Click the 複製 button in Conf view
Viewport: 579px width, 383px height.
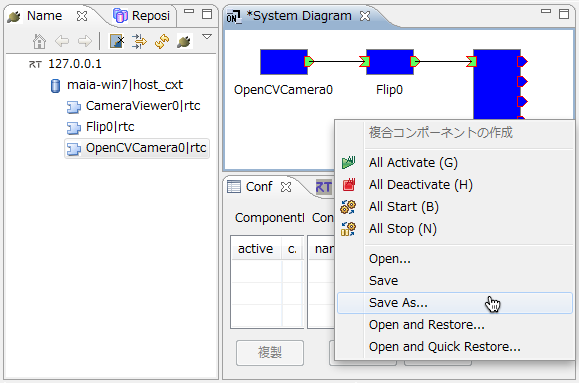pyautogui.click(x=270, y=353)
